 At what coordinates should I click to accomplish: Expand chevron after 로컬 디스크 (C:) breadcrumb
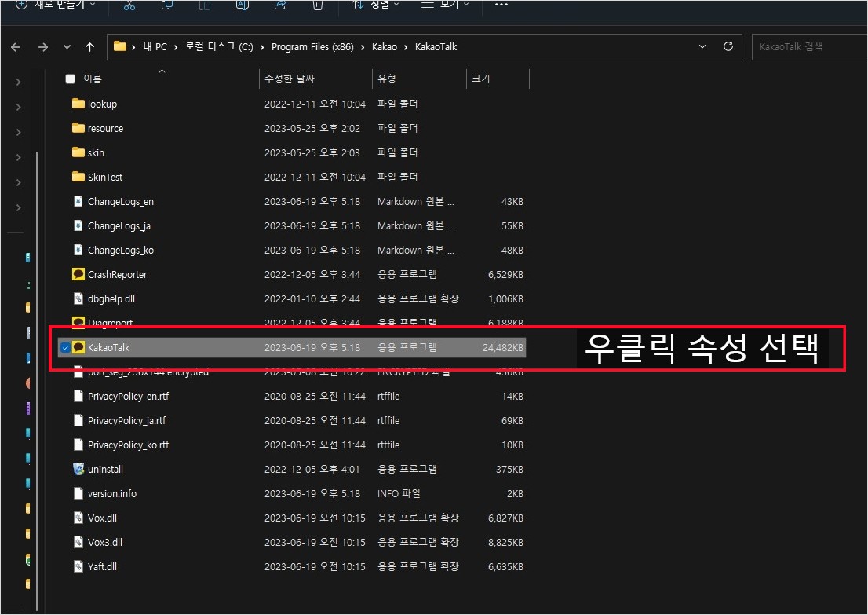point(262,47)
